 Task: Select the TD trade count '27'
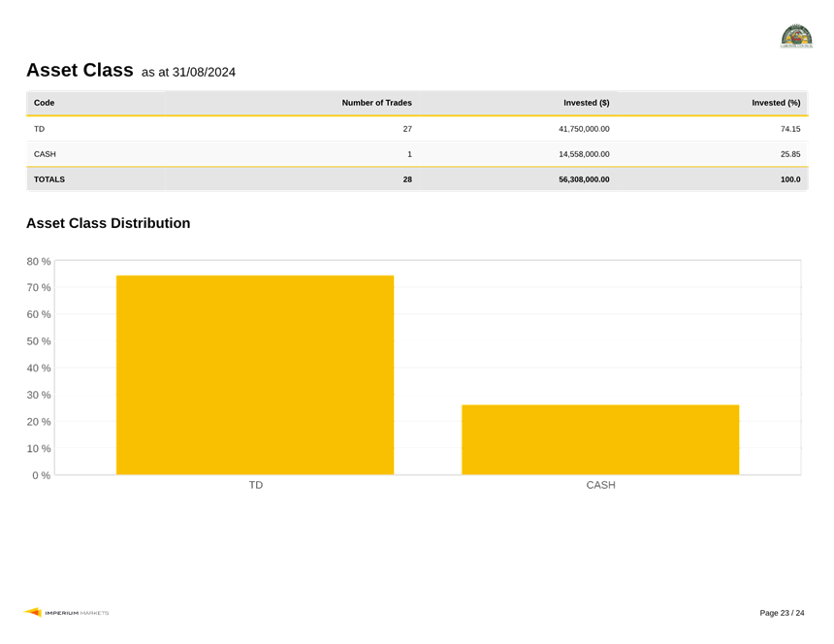[407, 129]
